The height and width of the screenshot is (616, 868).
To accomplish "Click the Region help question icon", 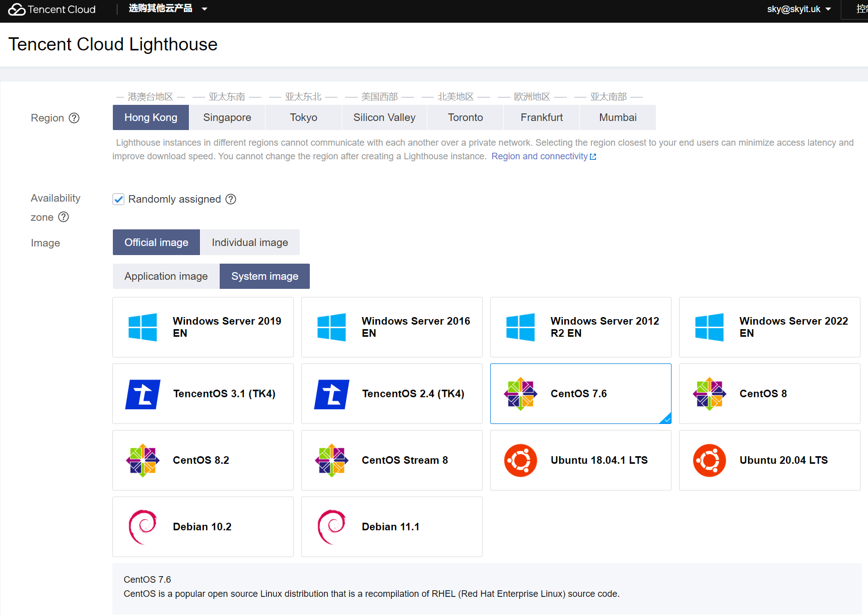I will [74, 118].
